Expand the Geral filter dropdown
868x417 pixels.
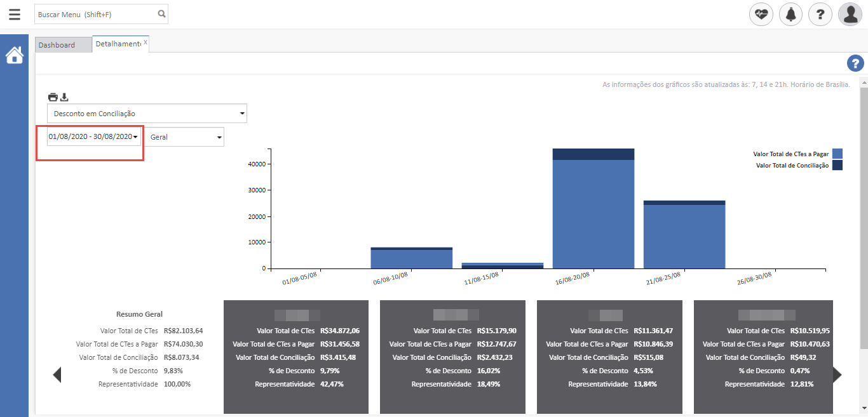(184, 137)
